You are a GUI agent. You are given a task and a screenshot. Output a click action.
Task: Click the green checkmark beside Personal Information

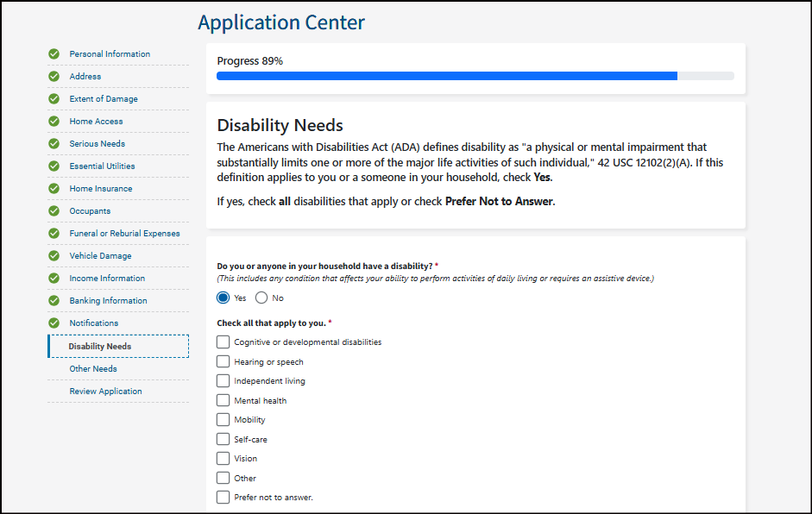(54, 54)
